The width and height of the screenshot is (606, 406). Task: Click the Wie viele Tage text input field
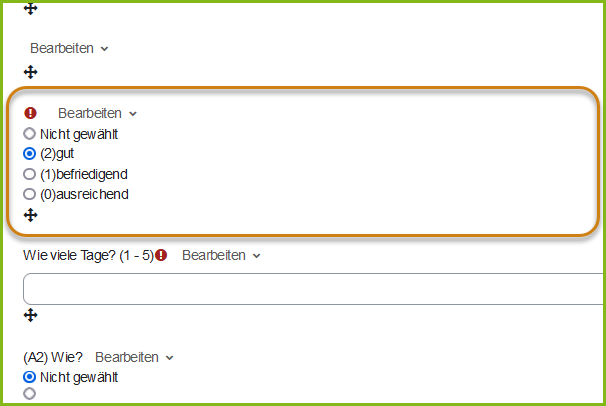pos(313,289)
